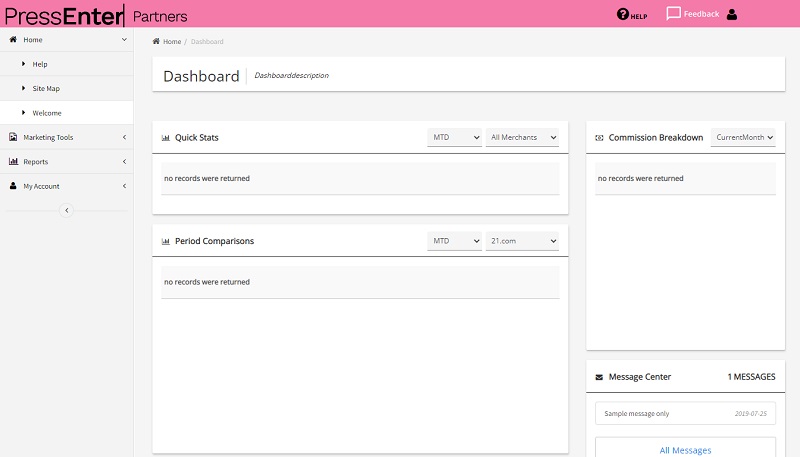Click the Marketing Tools image icon
The height and width of the screenshot is (457, 800).
(x=13, y=137)
